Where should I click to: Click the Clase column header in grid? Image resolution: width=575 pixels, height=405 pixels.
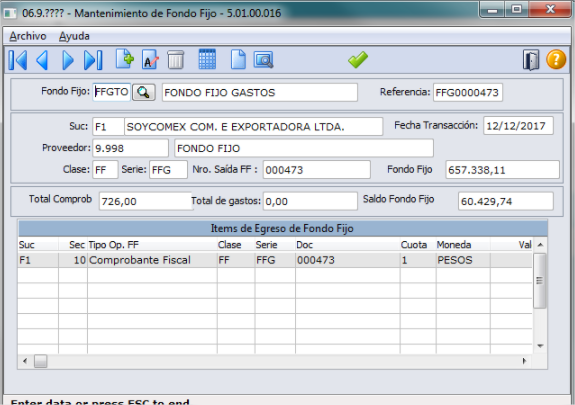tap(236, 245)
